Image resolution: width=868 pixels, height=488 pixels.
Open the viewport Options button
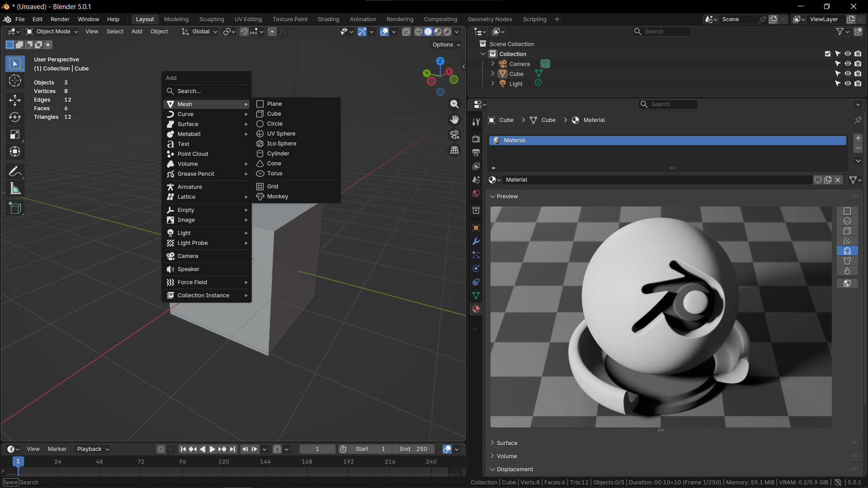coord(446,45)
